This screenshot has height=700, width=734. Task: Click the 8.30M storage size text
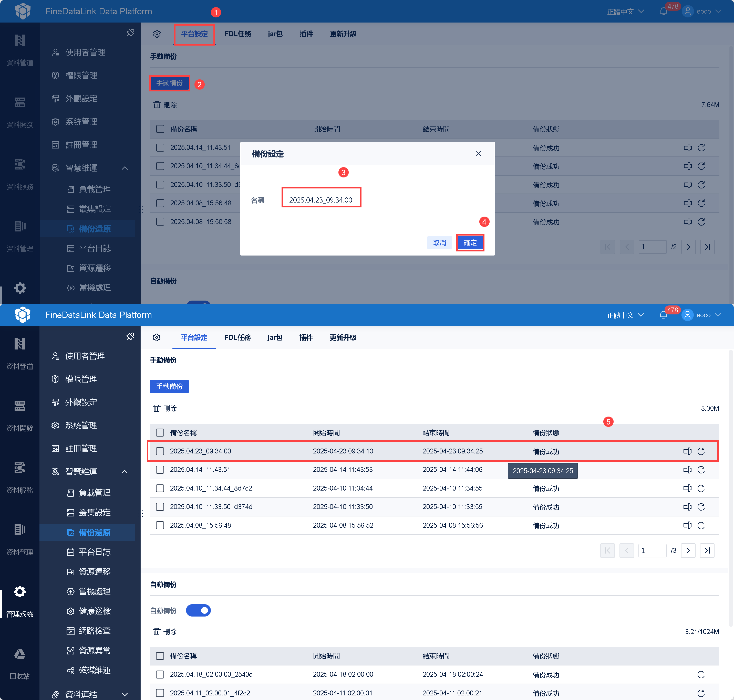(x=710, y=409)
